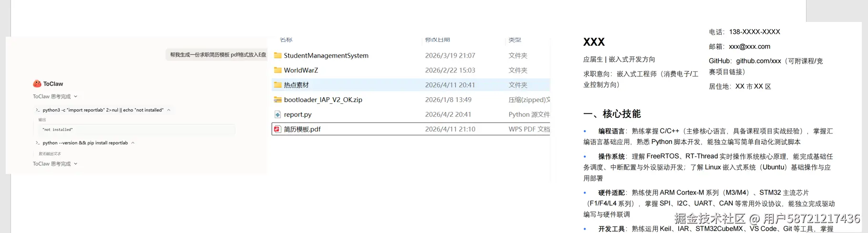Expand ToClaw 思考完成 chevron below pip command
Viewport: 868px width, 233px height.
coord(76,164)
